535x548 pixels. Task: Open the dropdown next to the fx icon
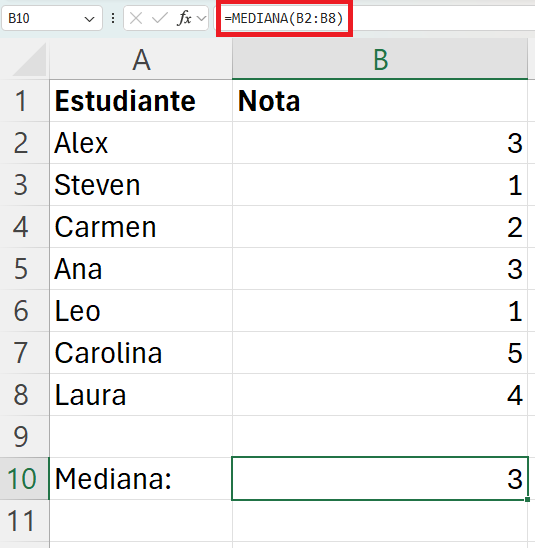pos(202,18)
